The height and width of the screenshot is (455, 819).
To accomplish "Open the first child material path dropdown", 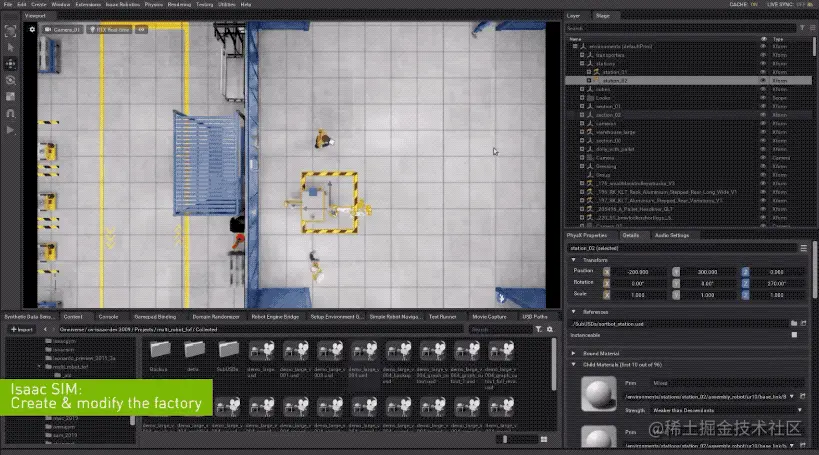I will click(792, 396).
